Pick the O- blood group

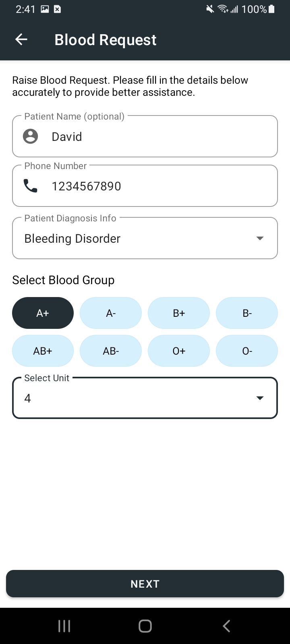pos(247,351)
